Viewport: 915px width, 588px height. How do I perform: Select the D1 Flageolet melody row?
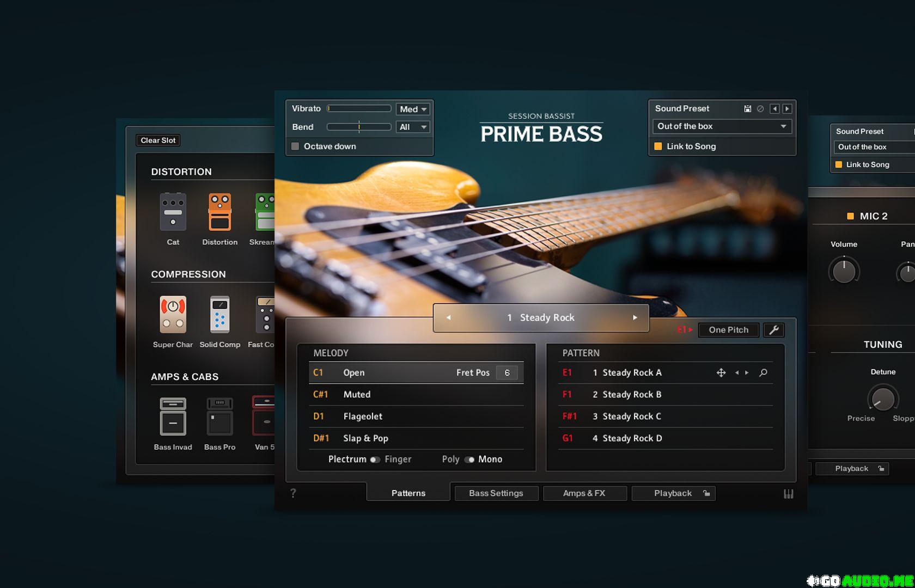pyautogui.click(x=416, y=416)
